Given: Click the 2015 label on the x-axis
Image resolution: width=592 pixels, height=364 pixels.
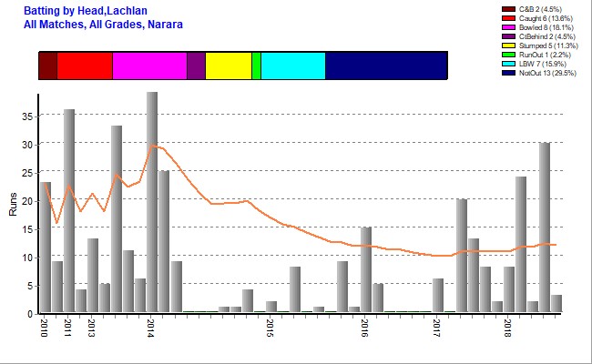Looking at the screenshot, I should [270, 328].
